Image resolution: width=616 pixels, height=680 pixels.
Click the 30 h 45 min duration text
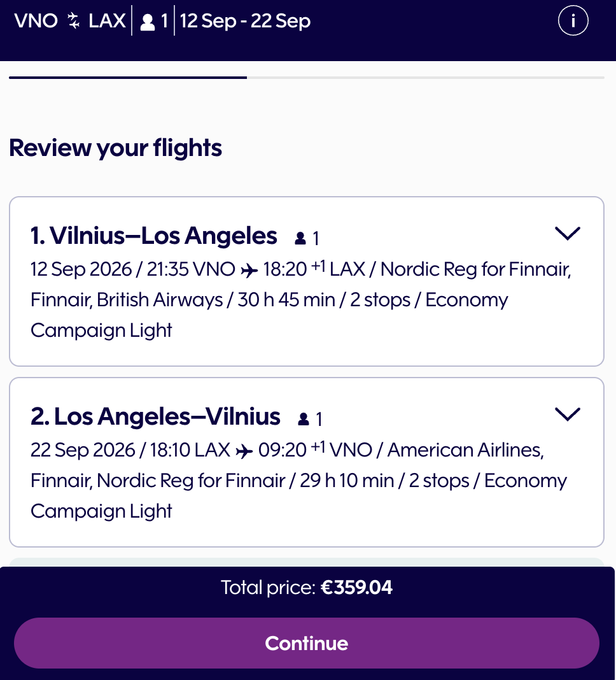286,300
